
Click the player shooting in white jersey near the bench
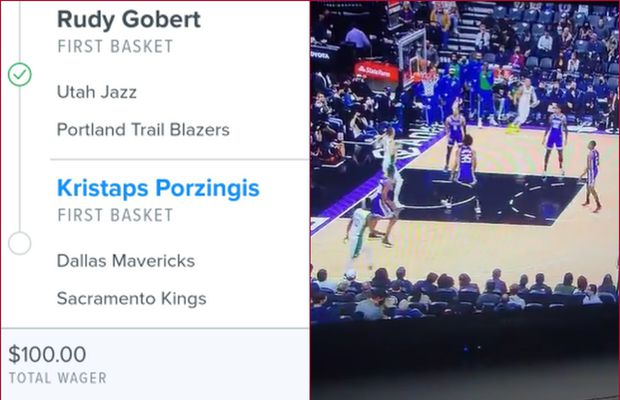[524, 105]
